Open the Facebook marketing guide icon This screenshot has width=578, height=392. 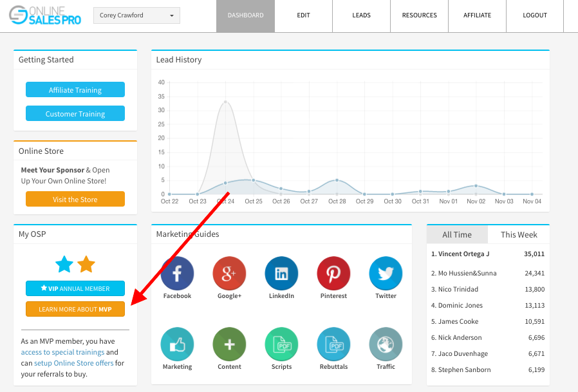tap(177, 274)
